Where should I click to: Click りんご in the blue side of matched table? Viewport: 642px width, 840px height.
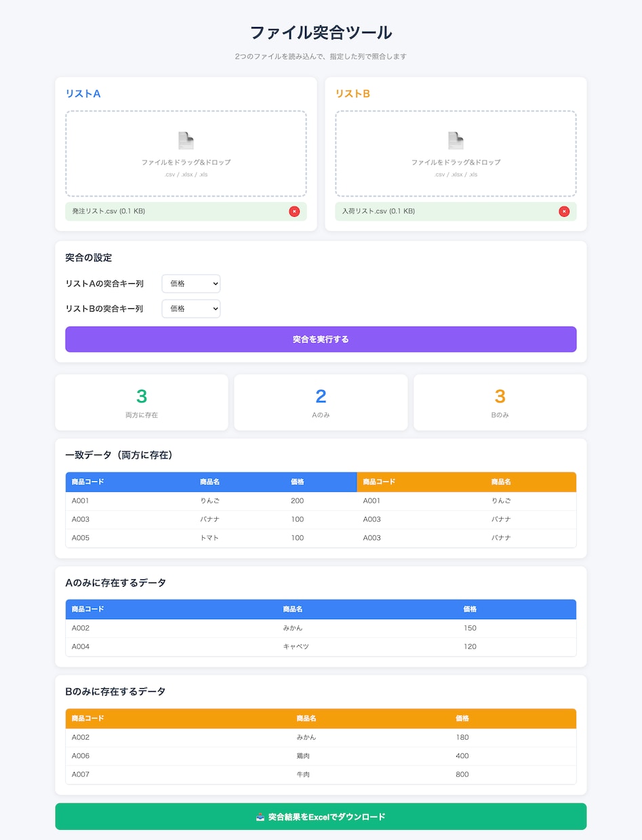tap(209, 501)
